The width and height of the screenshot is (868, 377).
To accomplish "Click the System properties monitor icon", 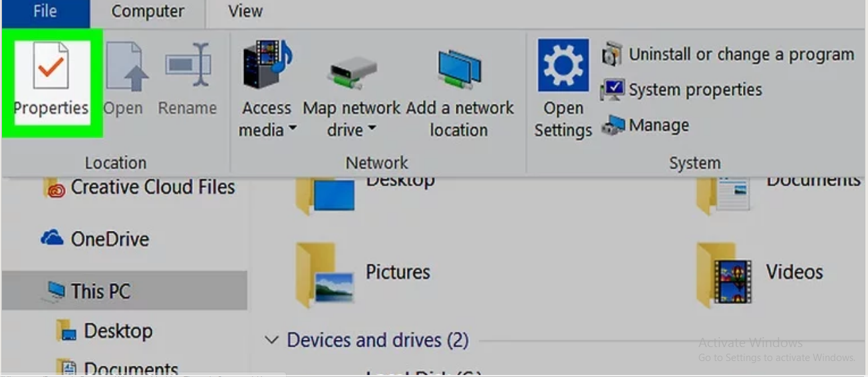I will pyautogui.click(x=612, y=90).
